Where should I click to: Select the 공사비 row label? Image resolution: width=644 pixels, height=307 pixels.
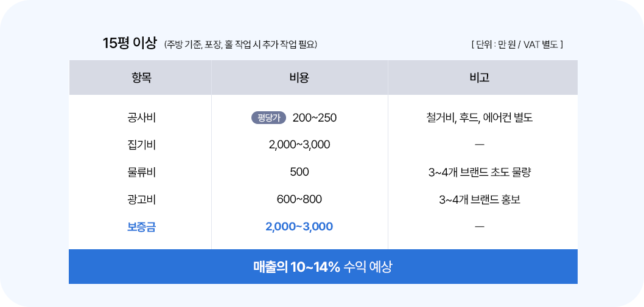pyautogui.click(x=141, y=118)
